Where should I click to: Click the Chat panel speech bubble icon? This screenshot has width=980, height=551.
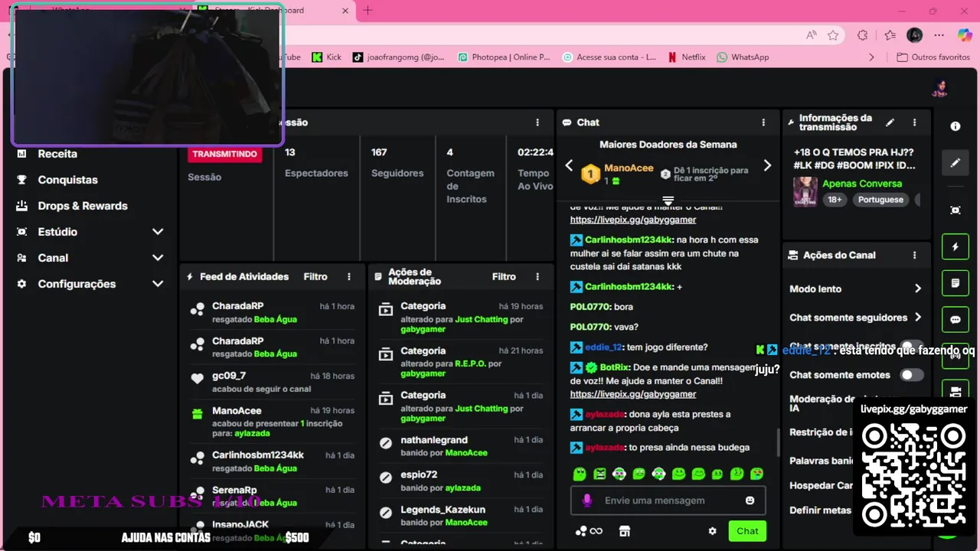coord(567,122)
